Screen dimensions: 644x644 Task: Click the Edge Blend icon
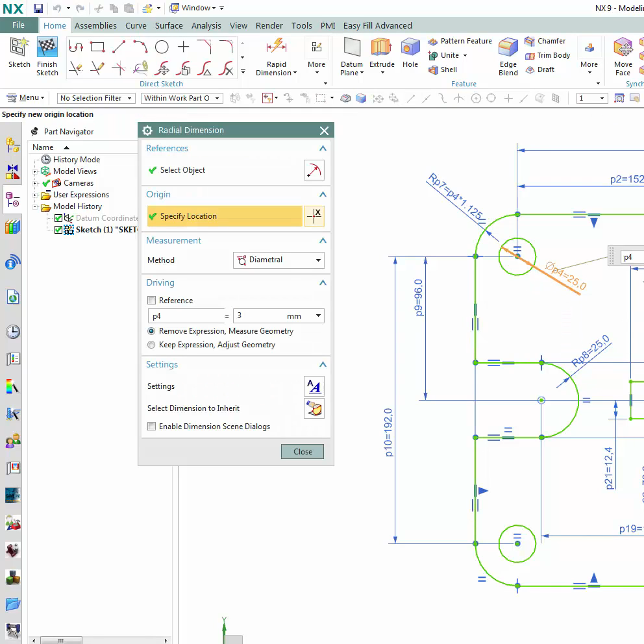[508, 47]
